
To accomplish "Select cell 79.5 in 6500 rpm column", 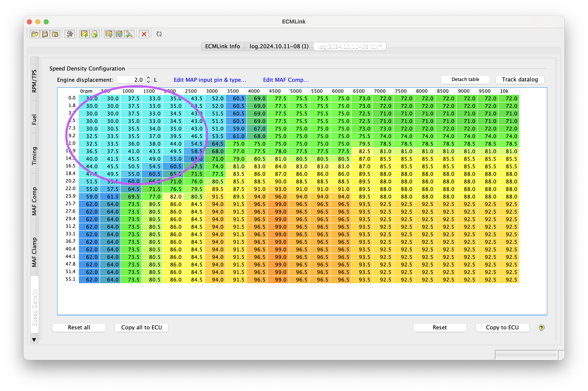I will point(362,144).
